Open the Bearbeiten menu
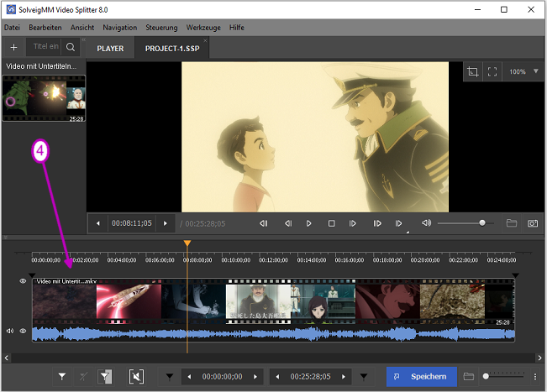Viewport: 547px width, 392px height. pyautogui.click(x=45, y=28)
